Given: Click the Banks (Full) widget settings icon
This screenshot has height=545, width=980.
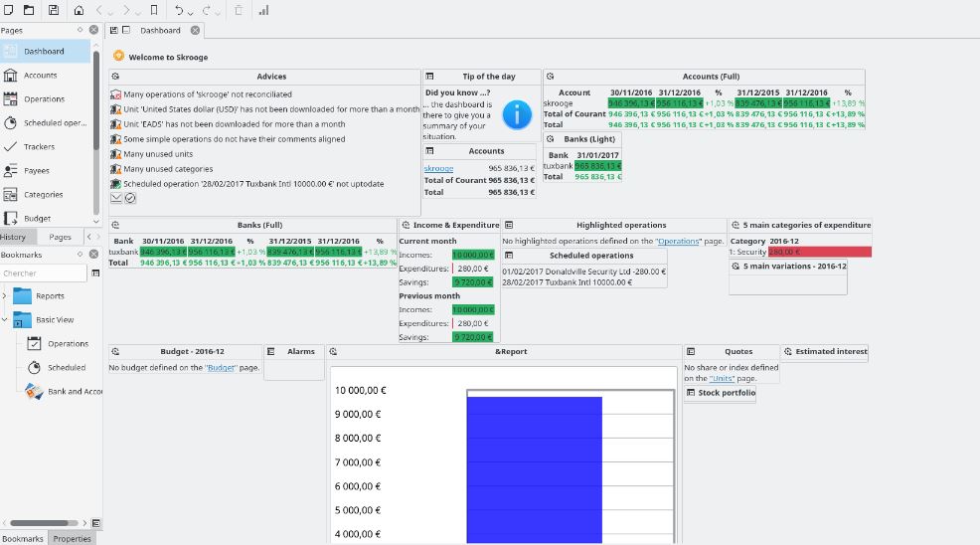Looking at the screenshot, I should point(115,225).
